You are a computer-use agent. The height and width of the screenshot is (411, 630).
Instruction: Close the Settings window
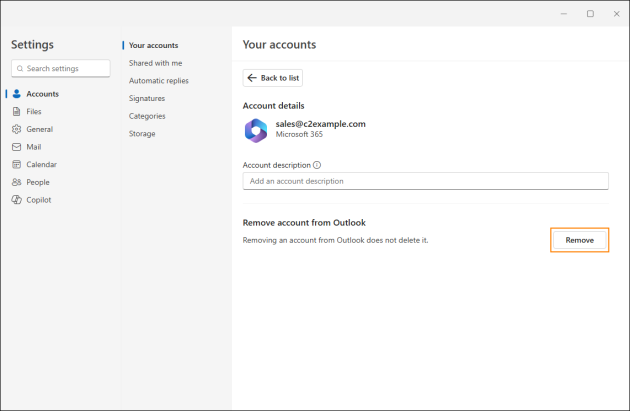click(617, 14)
